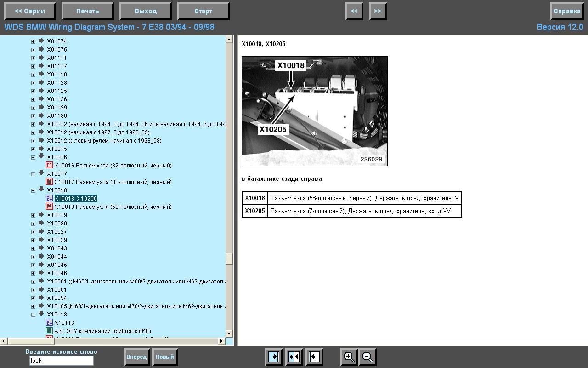Expand the X10019 tree node
Viewport: 588px width, 368px height.
(33, 215)
